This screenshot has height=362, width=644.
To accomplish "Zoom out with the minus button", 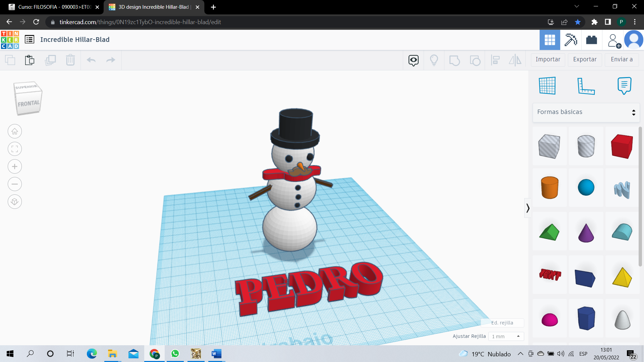I will pyautogui.click(x=15, y=184).
